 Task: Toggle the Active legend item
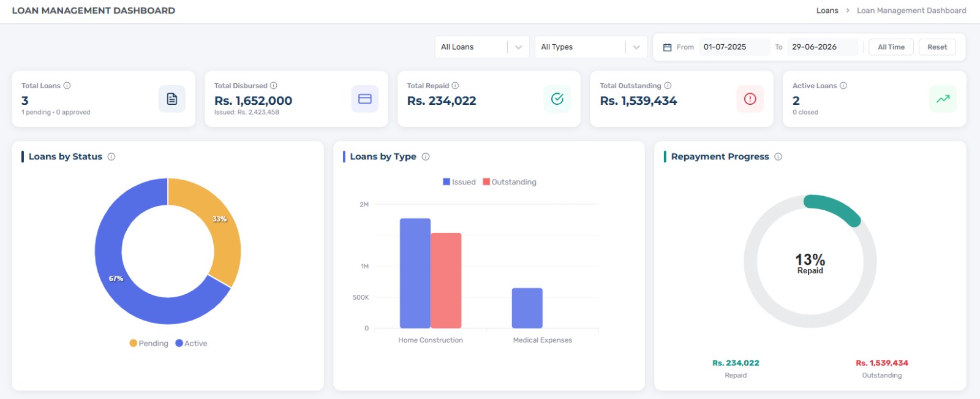191,343
